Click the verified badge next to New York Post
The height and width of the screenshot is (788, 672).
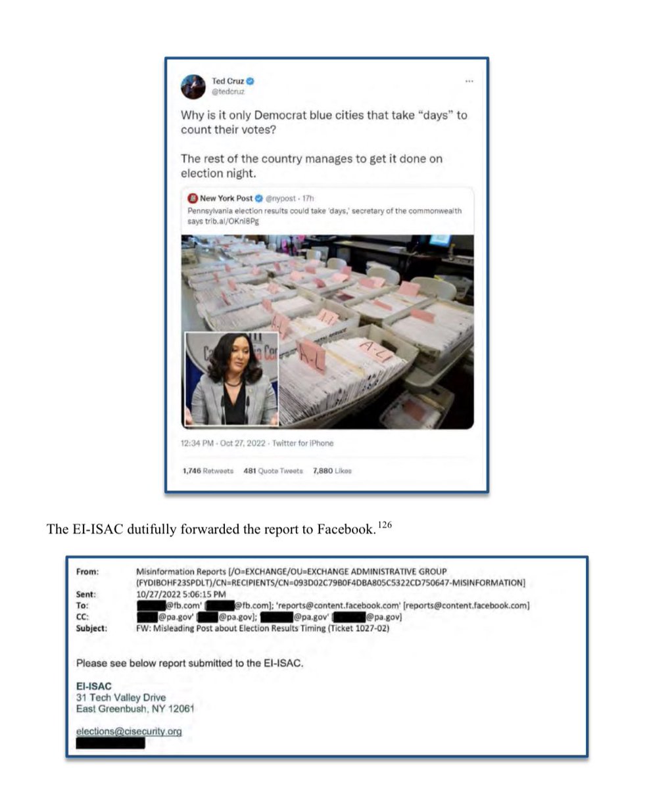(259, 198)
